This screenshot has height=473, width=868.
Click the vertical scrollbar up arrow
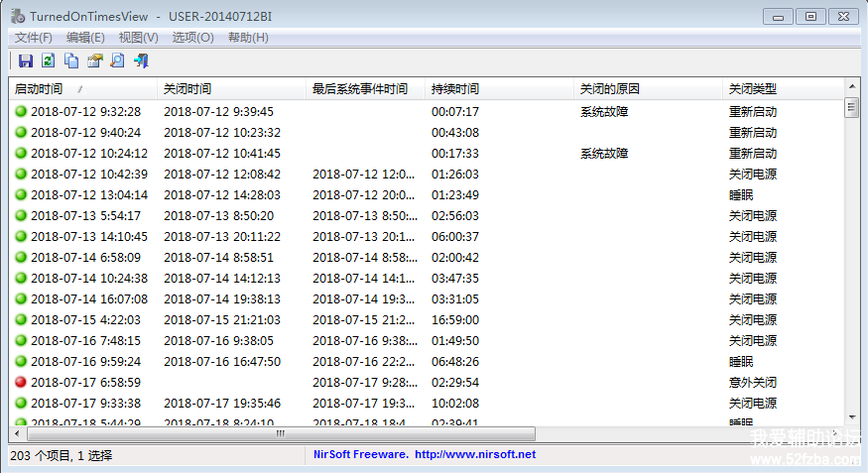point(852,86)
